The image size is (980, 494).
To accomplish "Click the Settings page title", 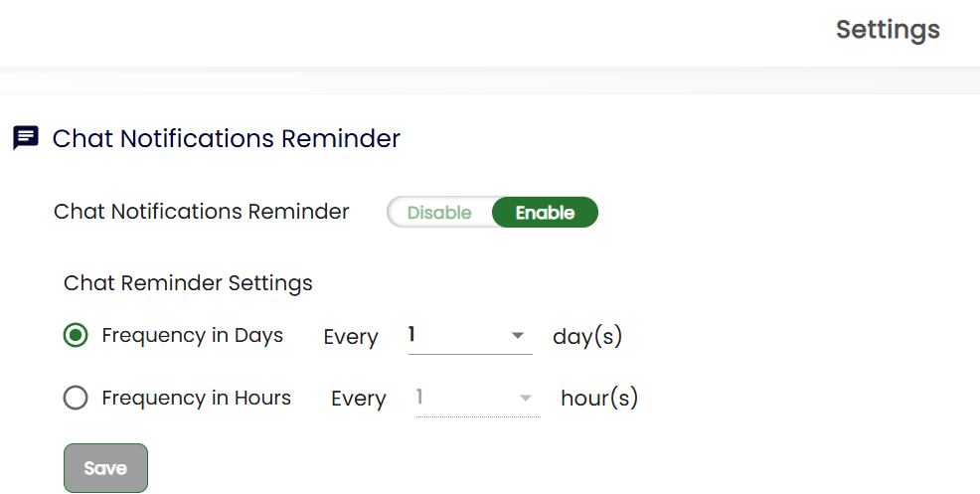I will coord(888,30).
